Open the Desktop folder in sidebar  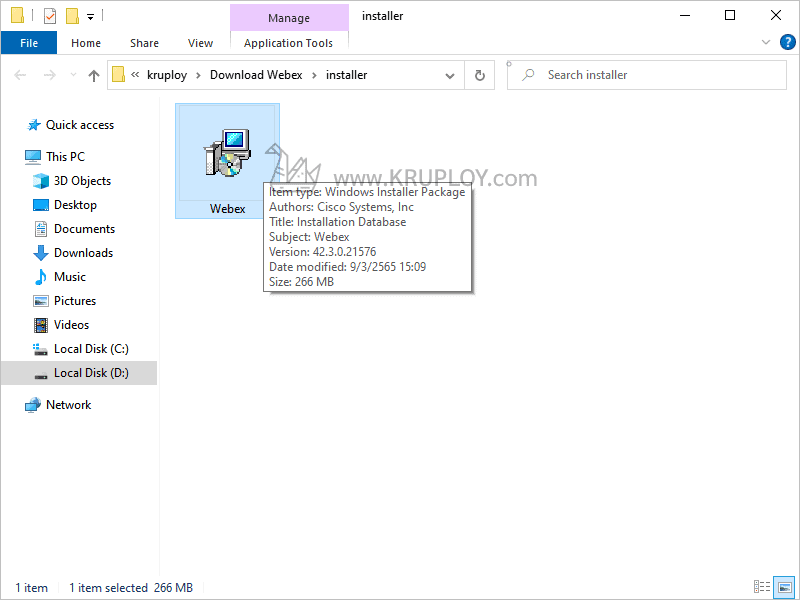tap(75, 205)
